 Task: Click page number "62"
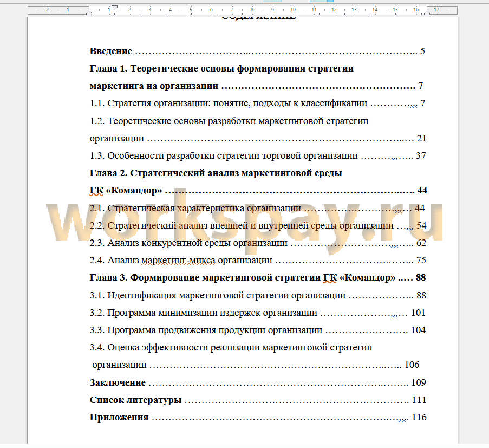click(421, 243)
